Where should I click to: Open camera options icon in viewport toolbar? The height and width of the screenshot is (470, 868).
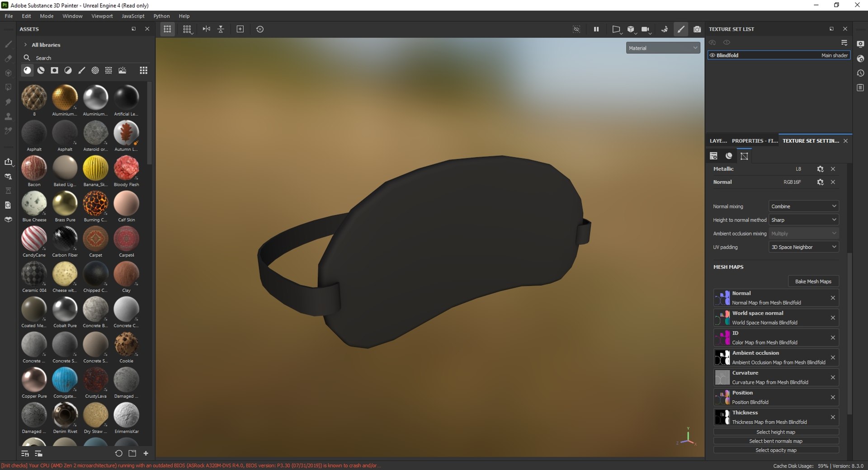[x=646, y=29]
